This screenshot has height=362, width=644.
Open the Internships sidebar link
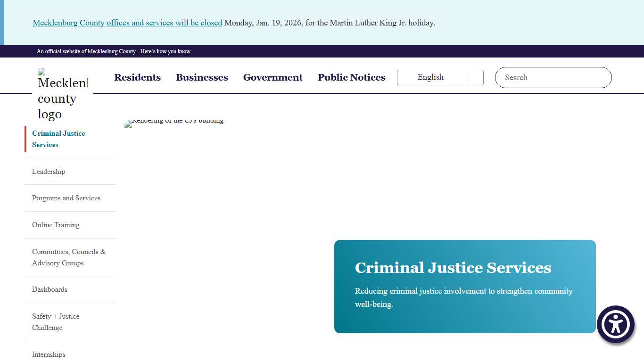coord(49,354)
